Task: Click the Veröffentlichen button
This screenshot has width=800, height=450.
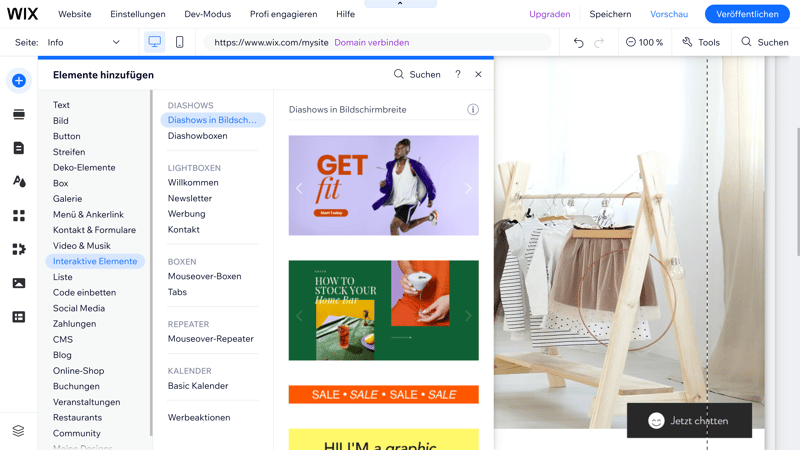Action: tap(747, 14)
